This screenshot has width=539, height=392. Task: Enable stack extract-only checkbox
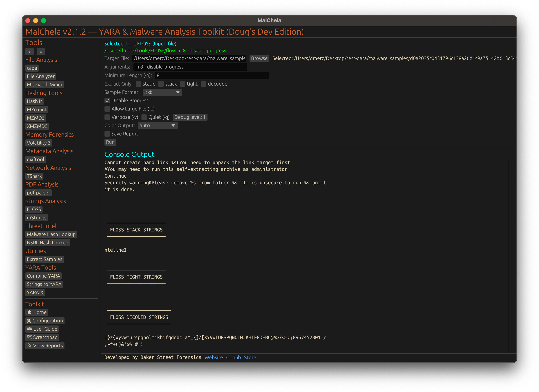[x=161, y=84]
